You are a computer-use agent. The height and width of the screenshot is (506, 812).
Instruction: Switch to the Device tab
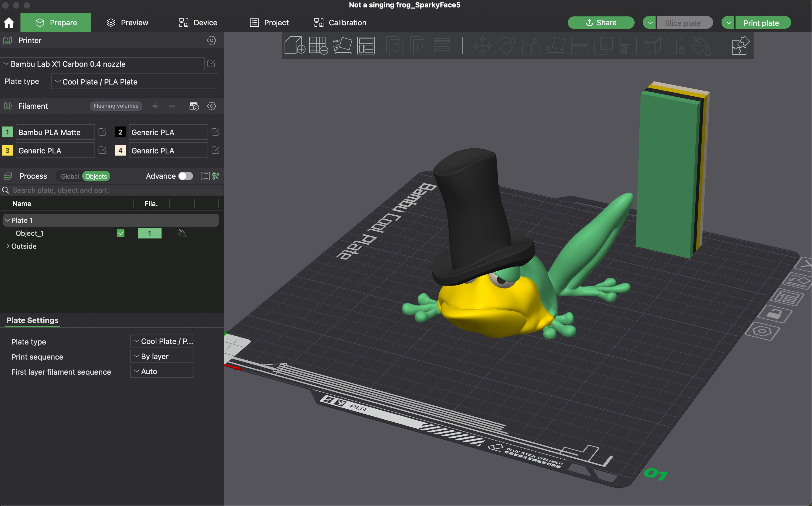point(198,22)
